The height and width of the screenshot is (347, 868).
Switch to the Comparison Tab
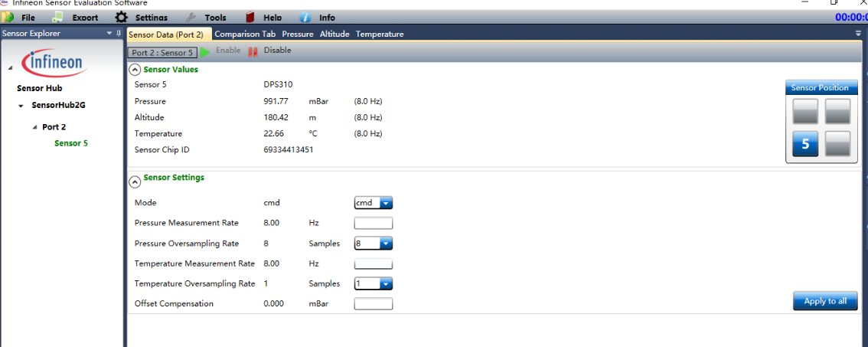pos(245,34)
